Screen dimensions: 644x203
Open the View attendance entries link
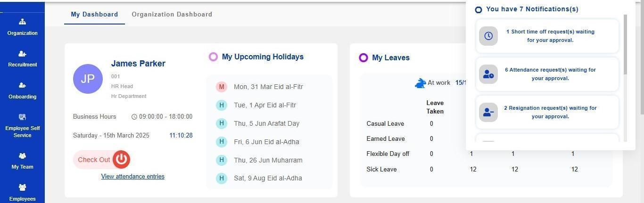pos(132,177)
